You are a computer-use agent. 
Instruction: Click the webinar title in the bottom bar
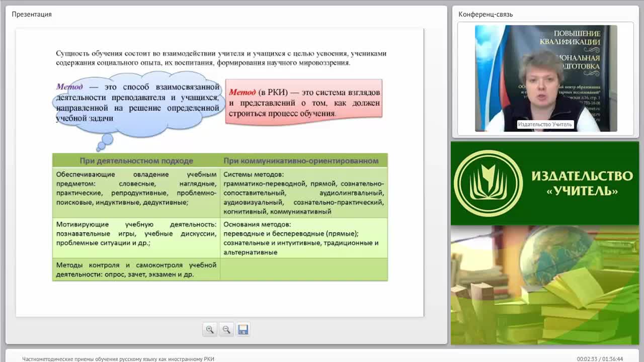pyautogui.click(x=118, y=359)
